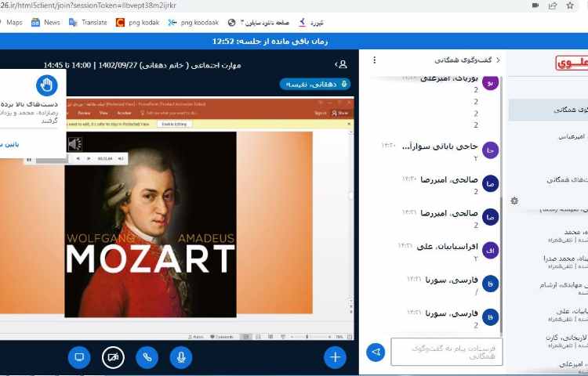Image resolution: width=588 pixels, height=376 pixels.
Task: Open the chat options three-dot menu
Action: coord(374,60)
